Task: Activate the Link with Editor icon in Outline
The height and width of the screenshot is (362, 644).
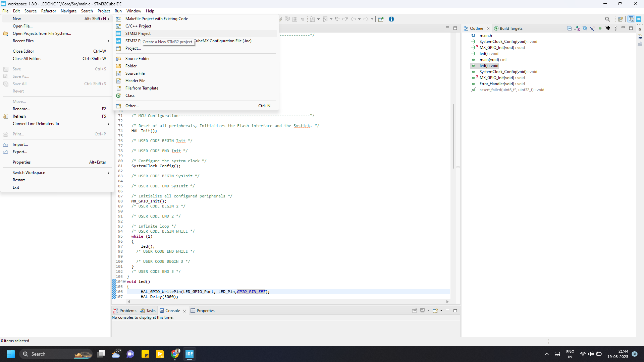Action: click(x=599, y=28)
